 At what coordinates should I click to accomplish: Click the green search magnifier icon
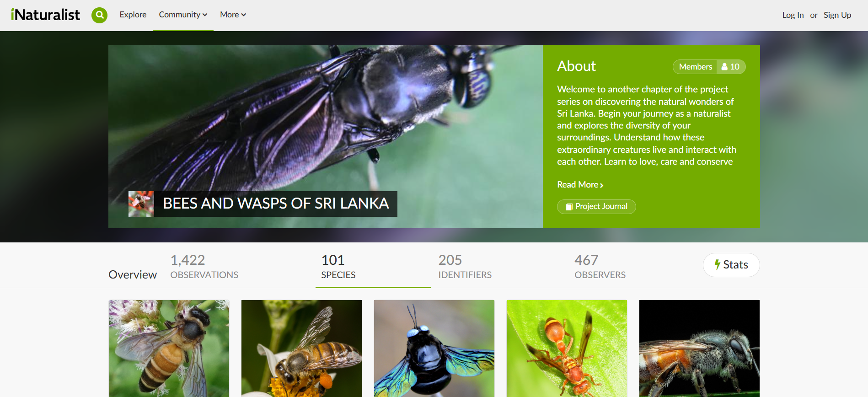99,15
